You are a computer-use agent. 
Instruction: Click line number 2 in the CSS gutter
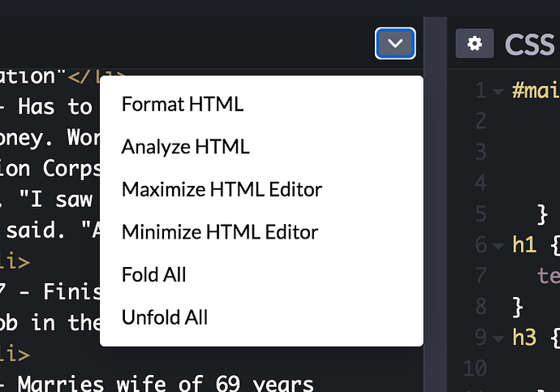coord(481,121)
